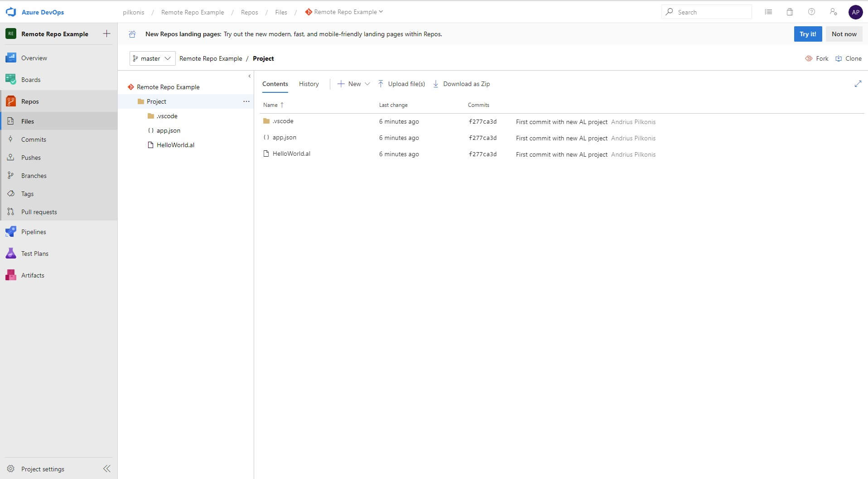Click Download as Zip
Image resolution: width=868 pixels, height=479 pixels.
(461, 84)
